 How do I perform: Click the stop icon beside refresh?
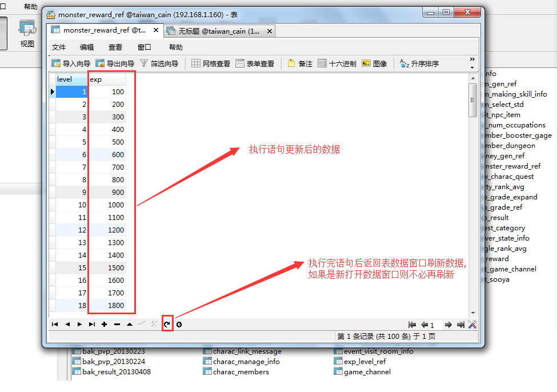pyautogui.click(x=179, y=325)
